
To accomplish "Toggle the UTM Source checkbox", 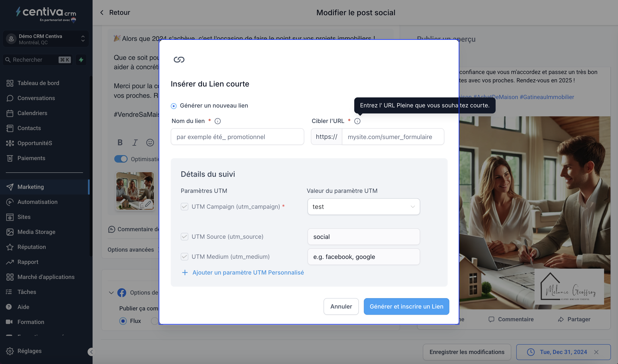I will (x=184, y=237).
